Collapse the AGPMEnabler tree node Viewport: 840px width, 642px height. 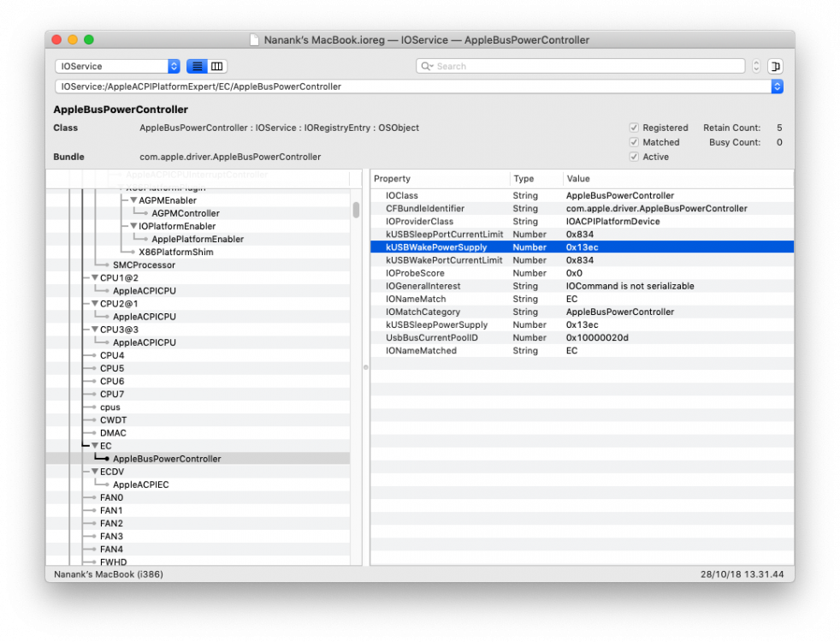(x=133, y=200)
